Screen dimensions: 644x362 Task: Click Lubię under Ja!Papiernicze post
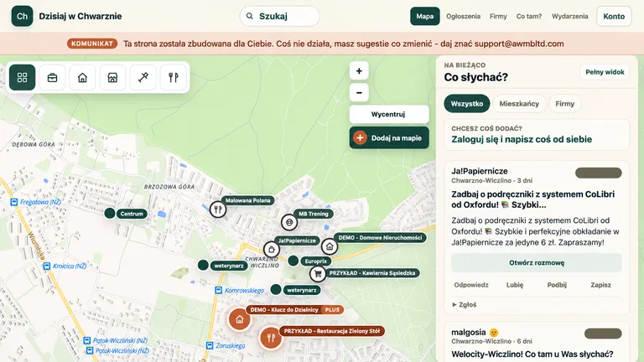point(515,285)
